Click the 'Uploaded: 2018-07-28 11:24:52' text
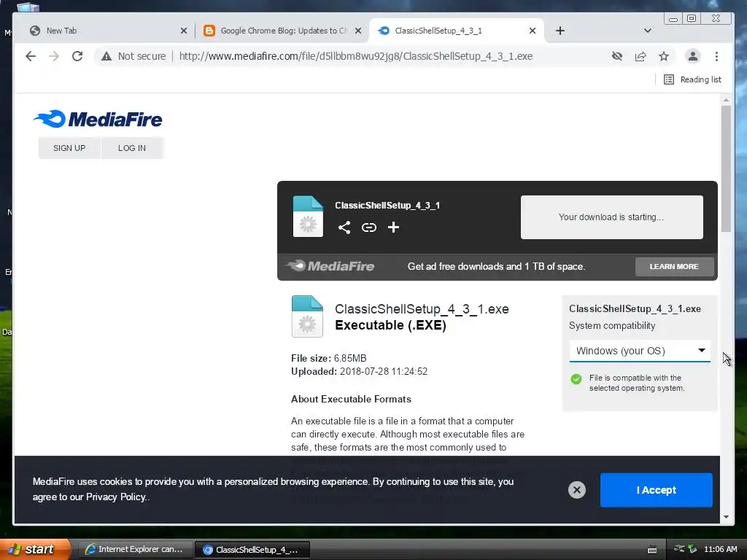Image resolution: width=747 pixels, height=560 pixels. coord(359,371)
